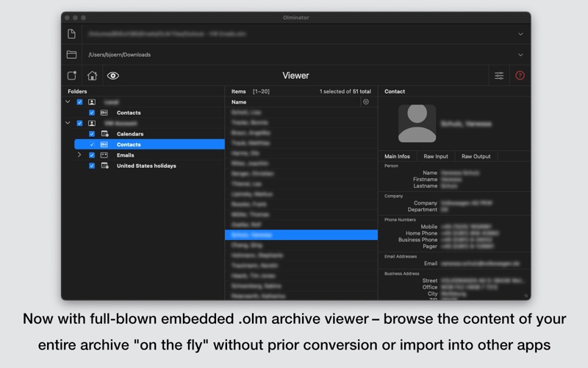588x368 pixels.
Task: Click the second account person icon
Action: coord(92,123)
